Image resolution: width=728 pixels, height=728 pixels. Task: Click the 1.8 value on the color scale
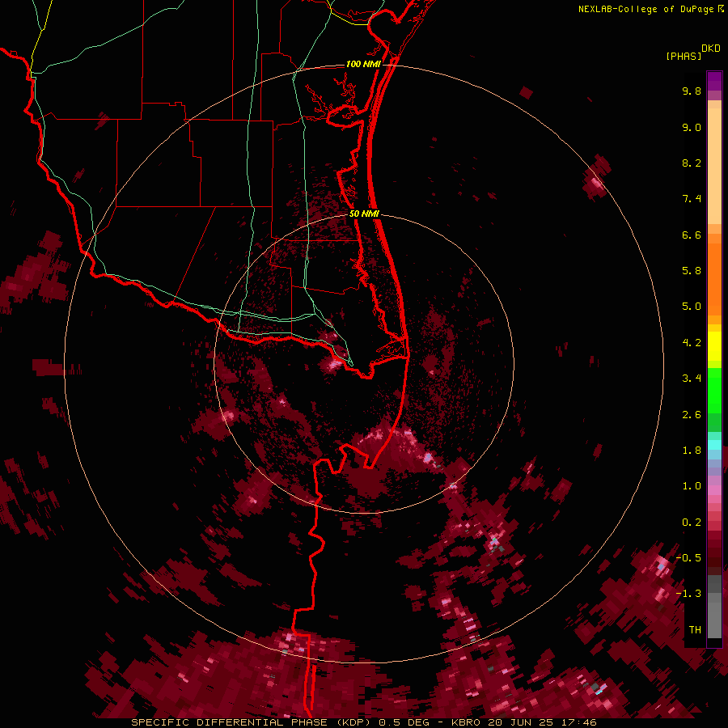tap(692, 451)
